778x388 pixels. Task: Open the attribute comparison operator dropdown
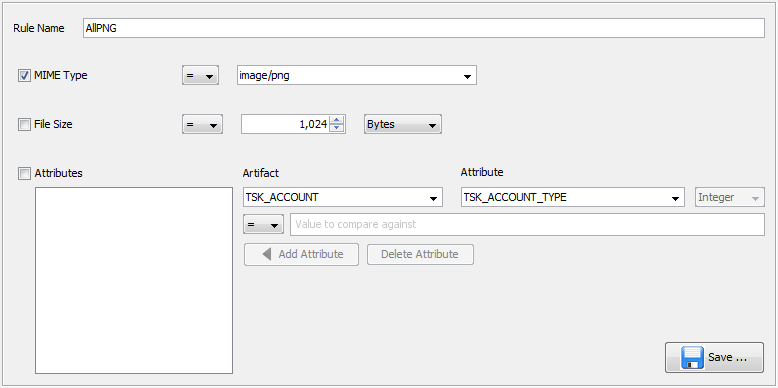click(x=263, y=224)
